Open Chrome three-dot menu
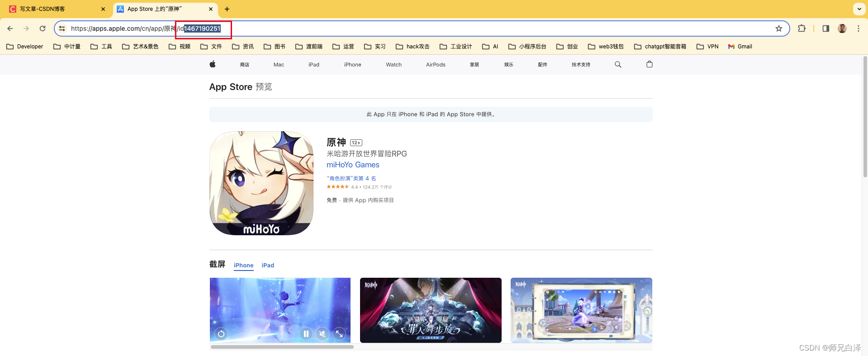This screenshot has width=868, height=356. pos(858,28)
